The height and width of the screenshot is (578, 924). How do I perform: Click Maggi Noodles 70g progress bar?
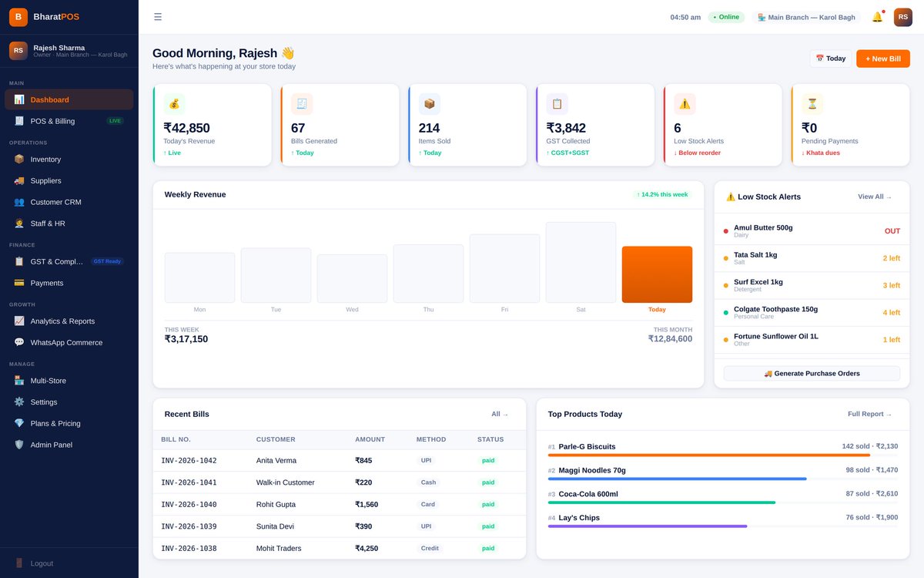[x=723, y=479]
